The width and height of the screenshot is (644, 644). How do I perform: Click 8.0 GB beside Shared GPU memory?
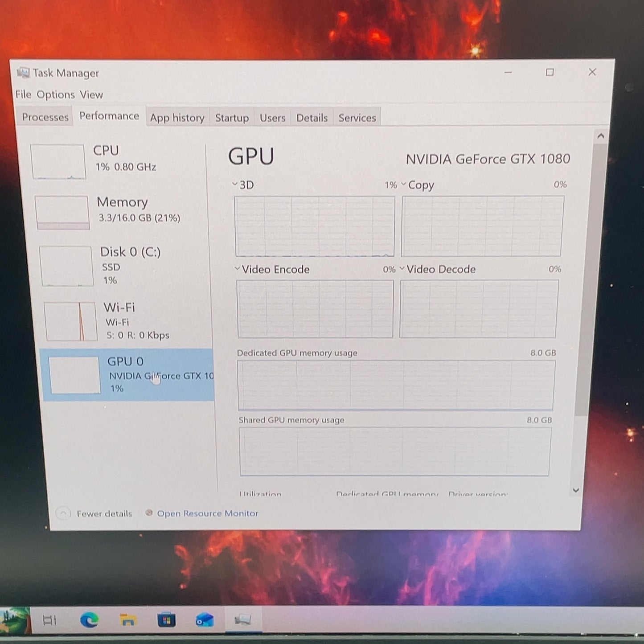pos(539,420)
